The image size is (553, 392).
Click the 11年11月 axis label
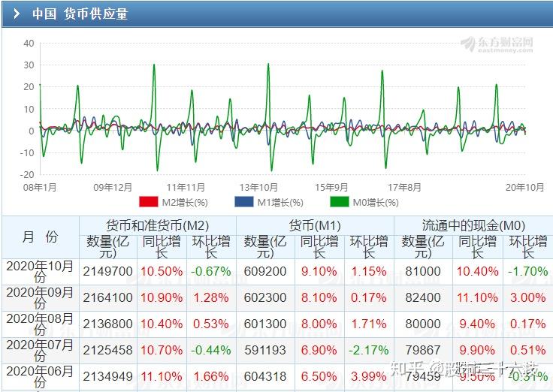point(186,187)
